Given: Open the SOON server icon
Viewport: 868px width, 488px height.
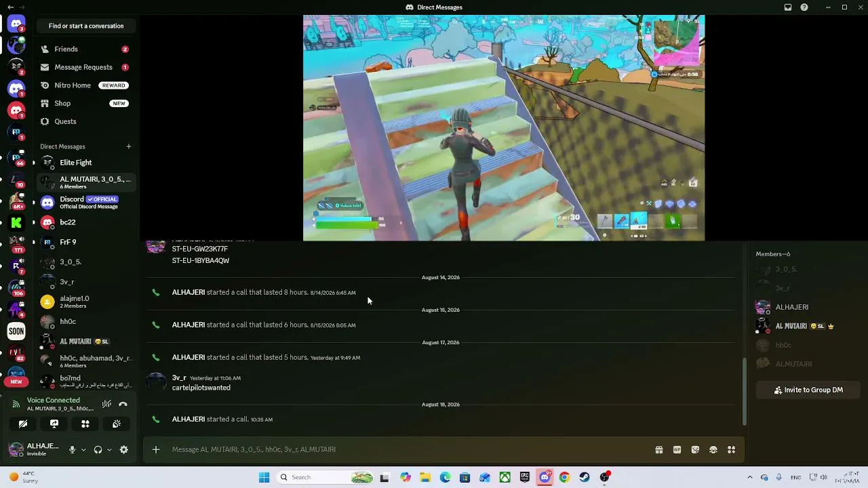Looking at the screenshot, I should click(x=16, y=331).
